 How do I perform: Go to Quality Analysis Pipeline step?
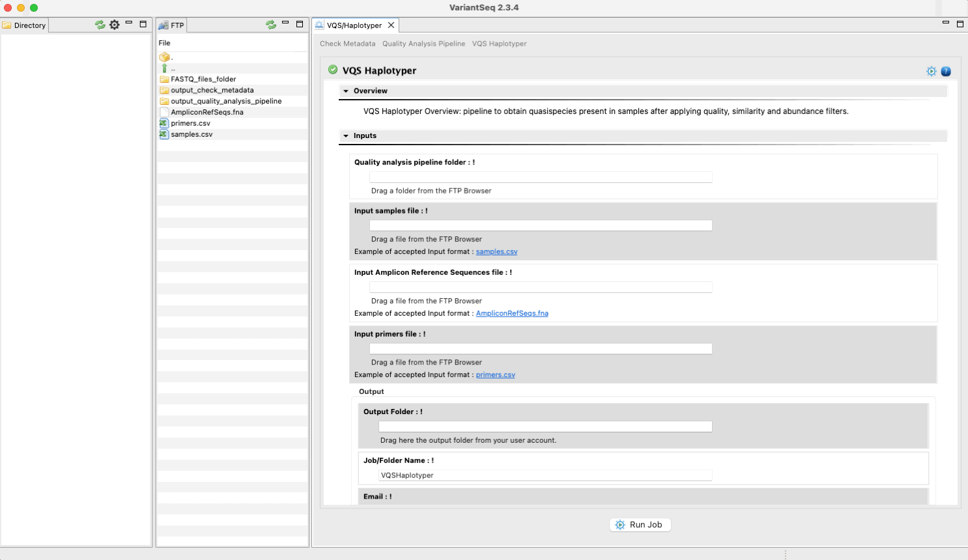click(424, 44)
